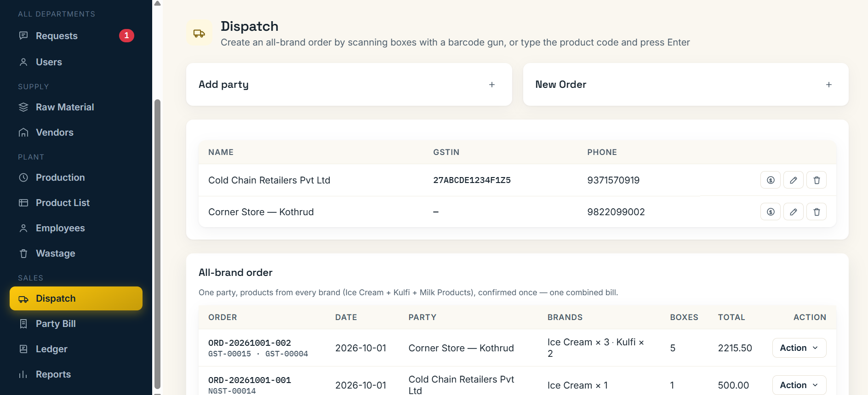The height and width of the screenshot is (395, 868).
Task: Navigate to Vendors
Action: (x=76, y=132)
